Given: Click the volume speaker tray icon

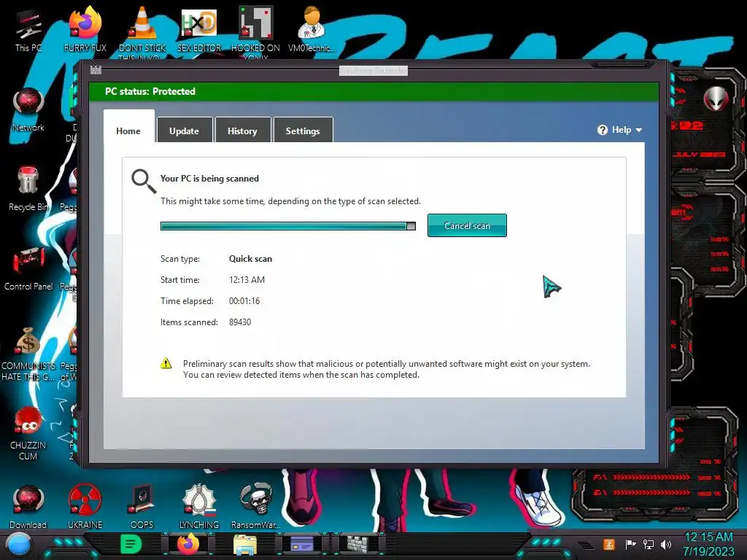Looking at the screenshot, I should tap(665, 544).
